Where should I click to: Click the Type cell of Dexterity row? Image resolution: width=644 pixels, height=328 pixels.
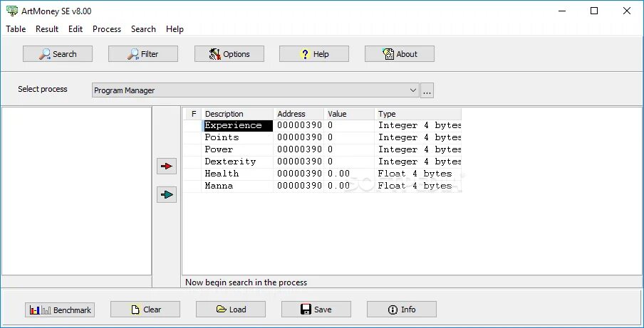tap(418, 162)
